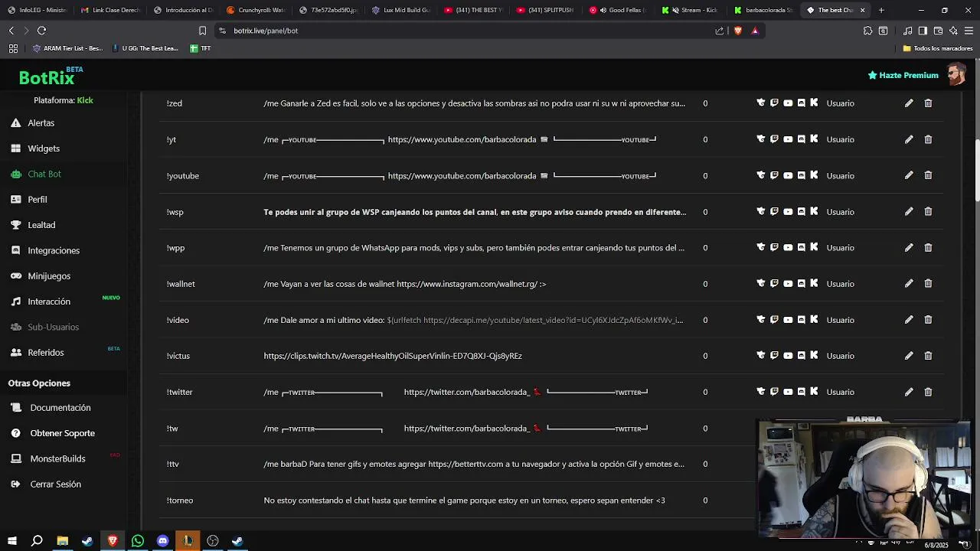Click the Twitch icon in !twitter row
Image resolution: width=980 pixels, height=551 pixels.
point(774,391)
